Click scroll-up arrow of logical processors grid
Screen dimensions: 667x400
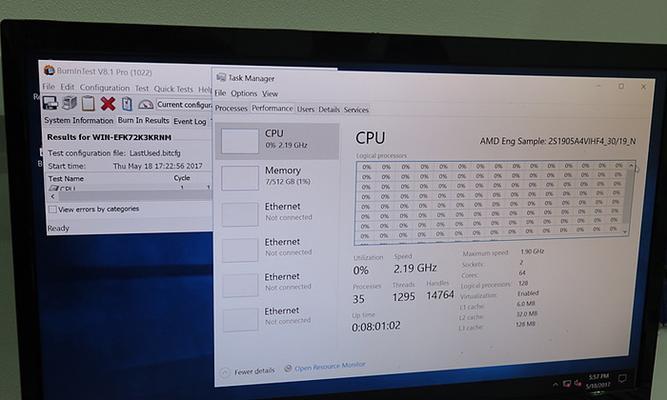click(x=631, y=165)
